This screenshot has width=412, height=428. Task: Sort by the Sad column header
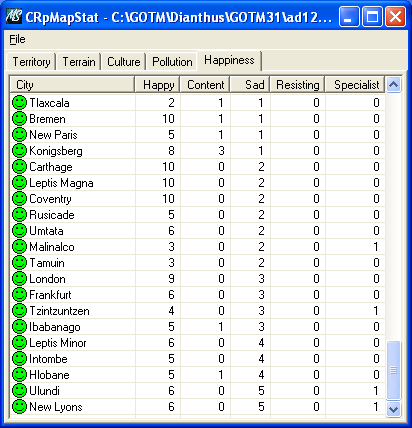click(x=250, y=85)
